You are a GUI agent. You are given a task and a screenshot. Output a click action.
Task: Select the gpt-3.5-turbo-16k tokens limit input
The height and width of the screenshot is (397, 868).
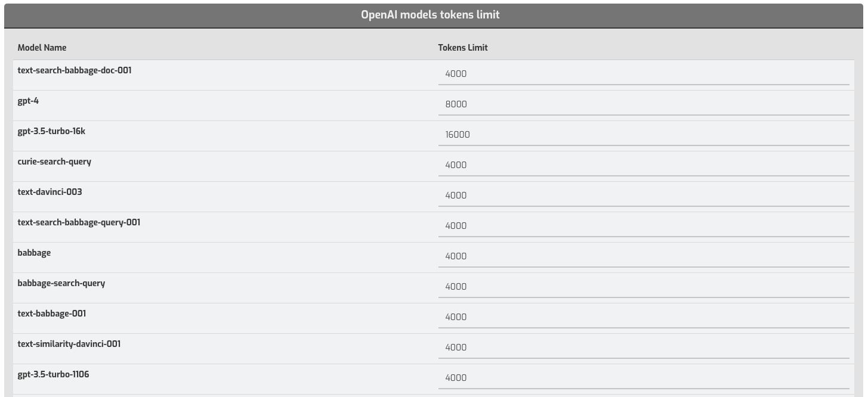coord(643,135)
